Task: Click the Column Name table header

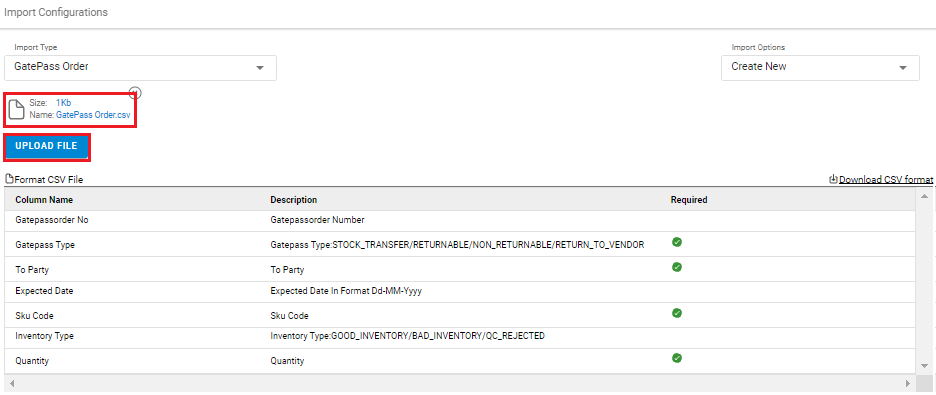Action: pos(44,200)
